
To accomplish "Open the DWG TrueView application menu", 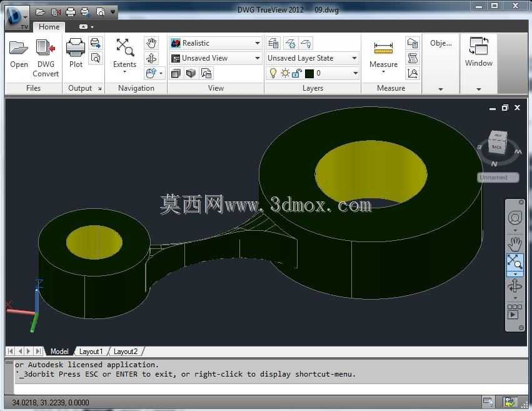I will tap(17, 18).
